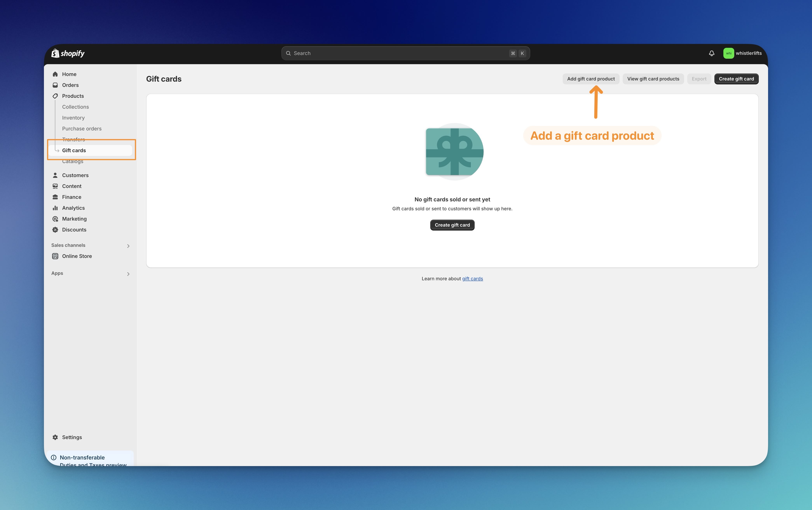Go to Customers section
Screen dimensions: 812x510
click(x=75, y=175)
